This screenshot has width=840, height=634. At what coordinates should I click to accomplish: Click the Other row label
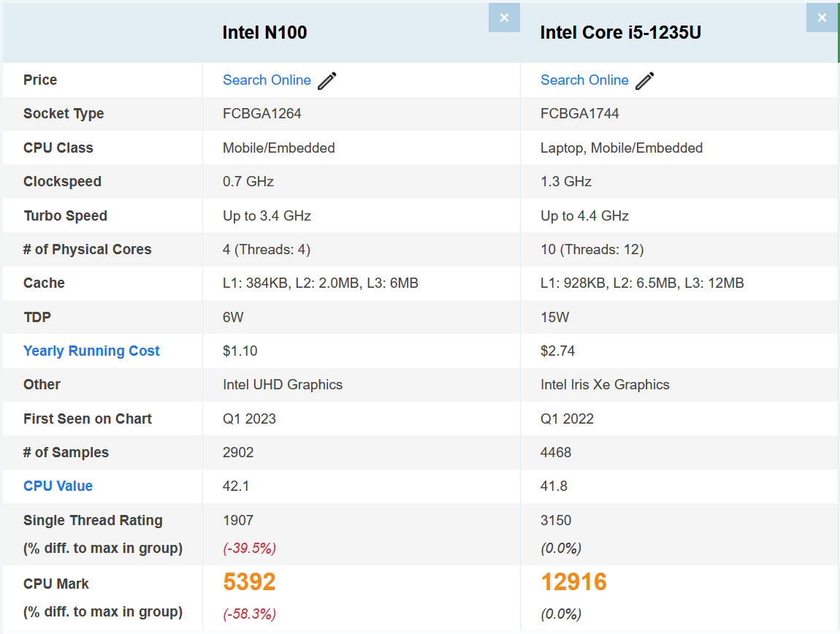click(42, 385)
